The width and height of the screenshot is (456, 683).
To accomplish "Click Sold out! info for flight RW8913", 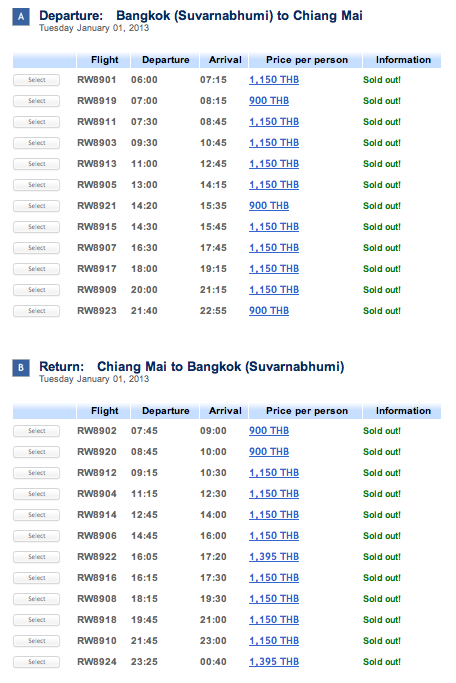I will 382,164.
